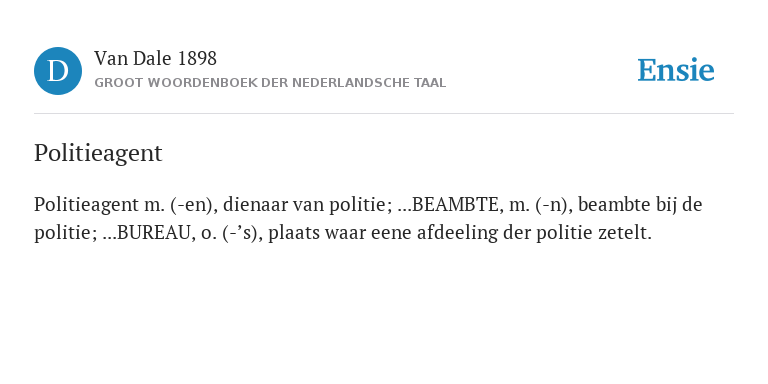Image resolution: width=768 pixels, height=384 pixels.
Task: Click the Groot Woordenboek der Nederlandsche Taal subtitle
Action: [x=270, y=83]
